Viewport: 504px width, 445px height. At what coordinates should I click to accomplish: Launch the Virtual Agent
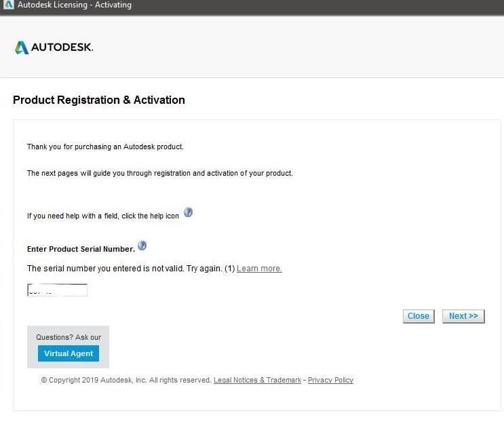69,353
